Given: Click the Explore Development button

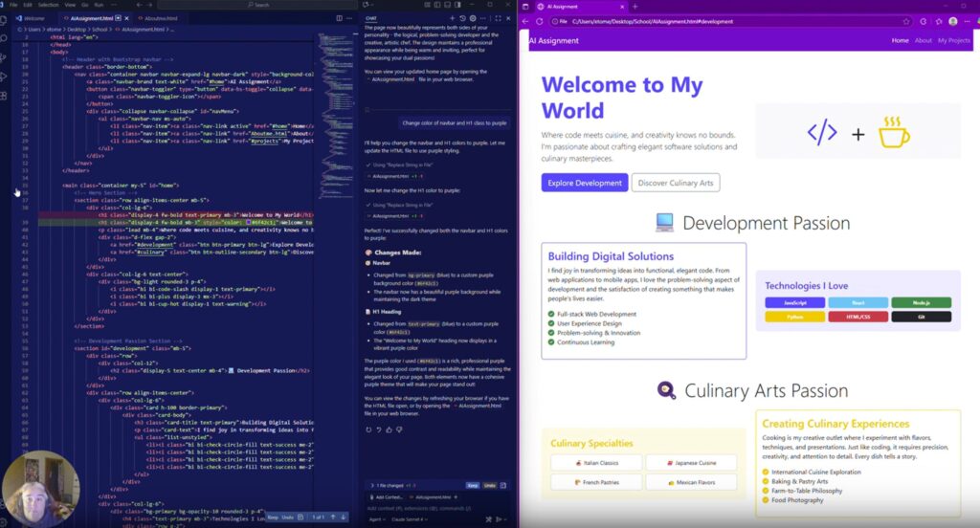Looking at the screenshot, I should [584, 183].
